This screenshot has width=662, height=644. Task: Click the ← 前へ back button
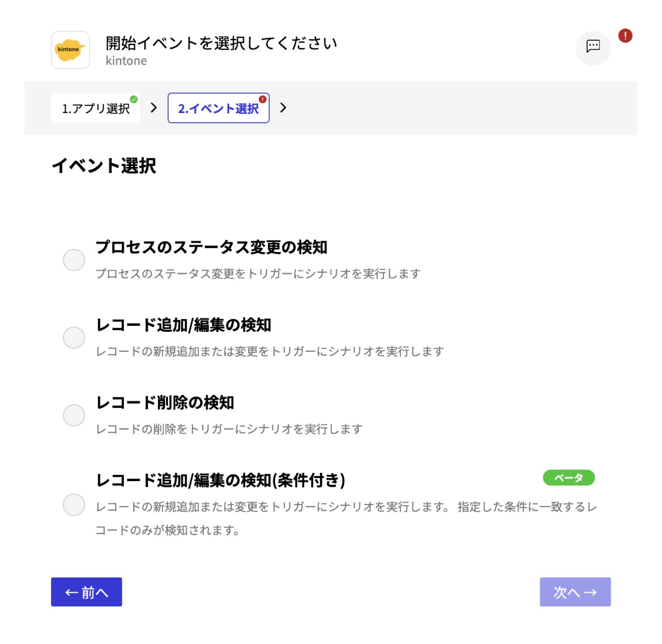87,592
